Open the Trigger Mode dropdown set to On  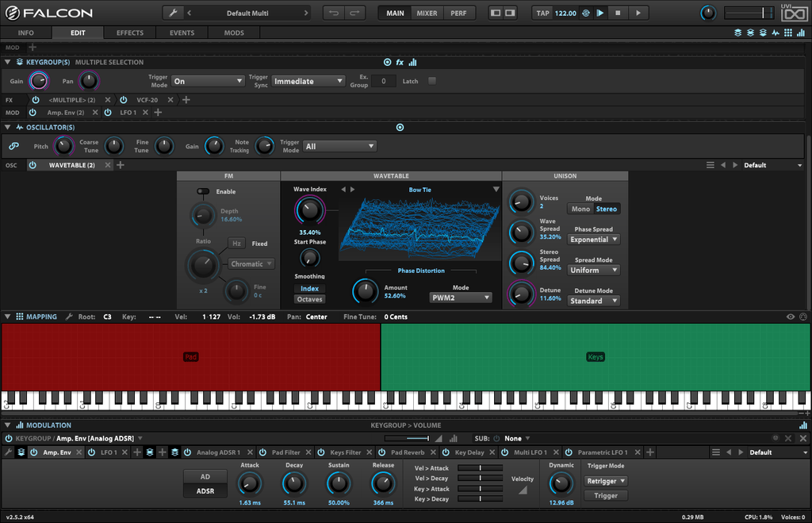(x=208, y=80)
